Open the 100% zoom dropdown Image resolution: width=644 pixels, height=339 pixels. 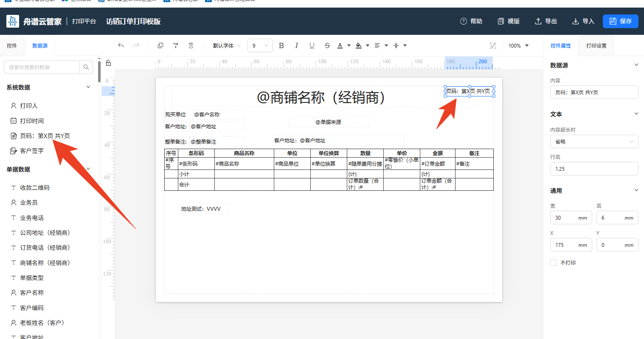pos(518,45)
